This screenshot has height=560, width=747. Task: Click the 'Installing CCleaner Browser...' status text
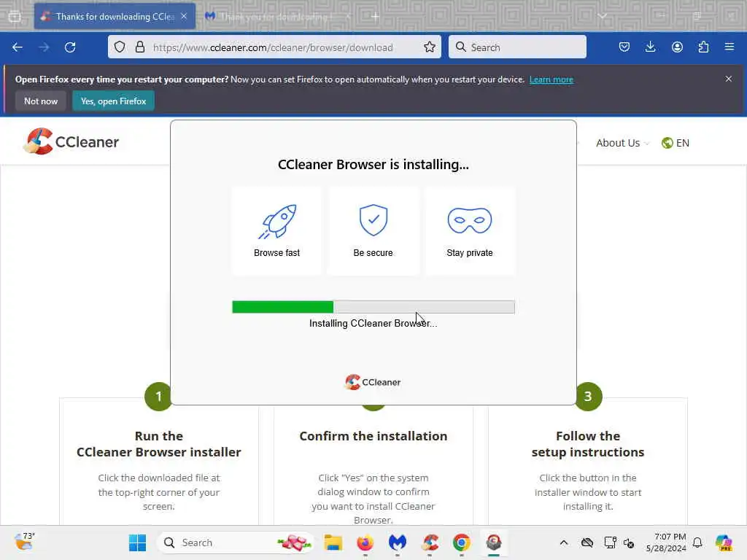pos(373,323)
